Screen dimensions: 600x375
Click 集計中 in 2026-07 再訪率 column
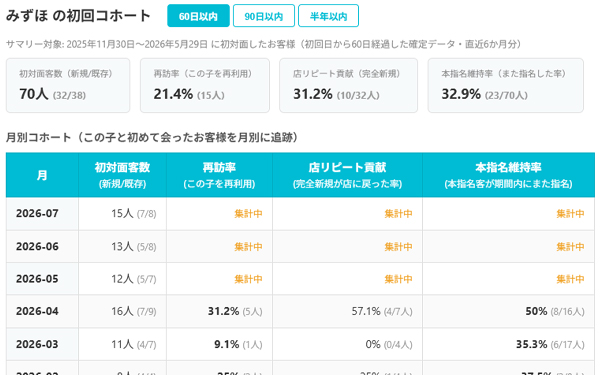(248, 214)
